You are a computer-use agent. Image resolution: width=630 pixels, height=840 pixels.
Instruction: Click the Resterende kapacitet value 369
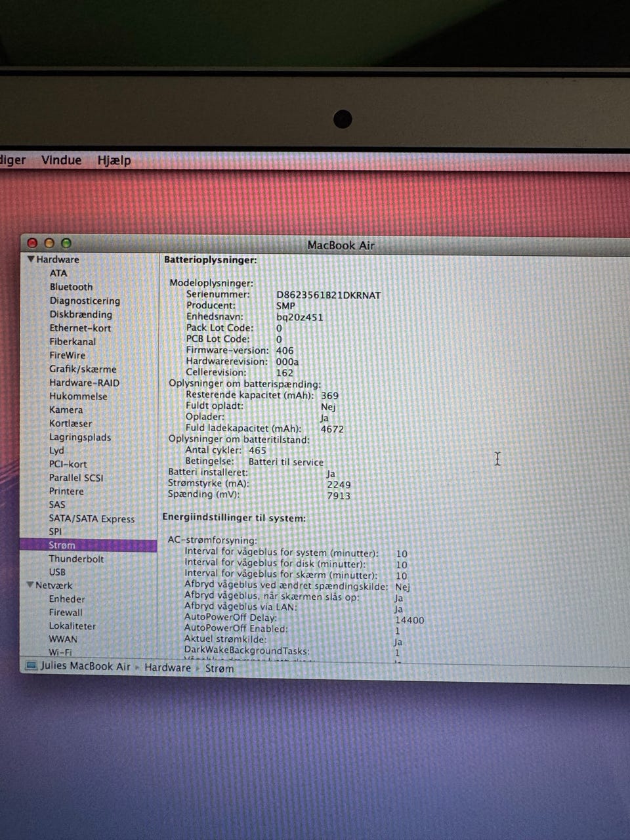coord(330,396)
